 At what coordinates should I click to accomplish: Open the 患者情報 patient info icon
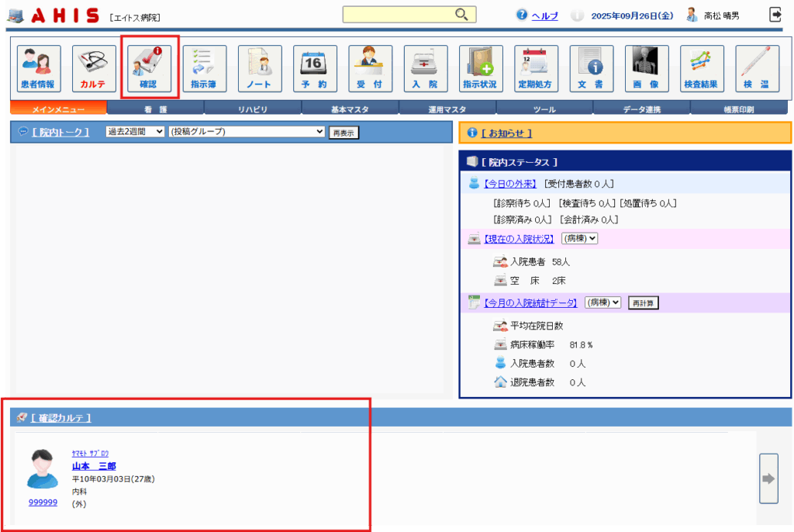coord(39,68)
